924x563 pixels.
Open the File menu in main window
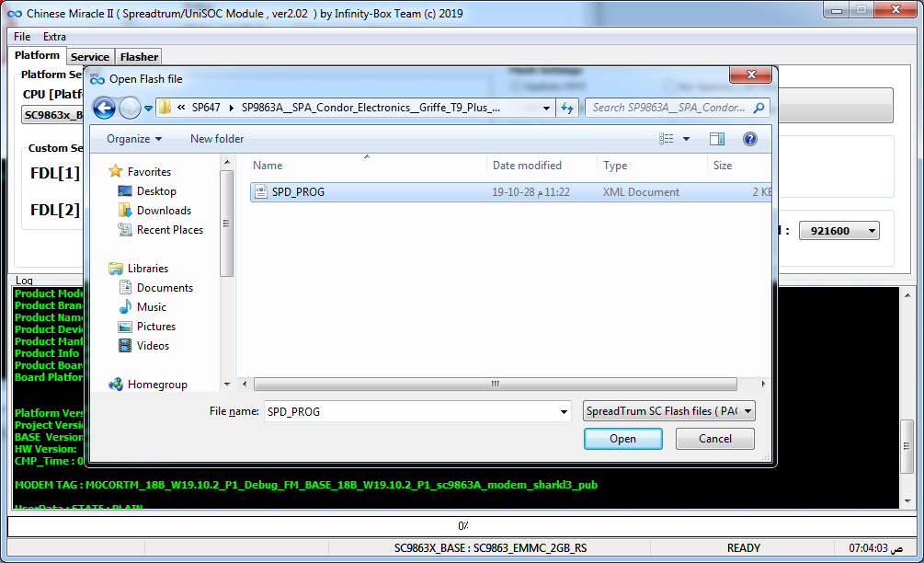pyautogui.click(x=22, y=37)
